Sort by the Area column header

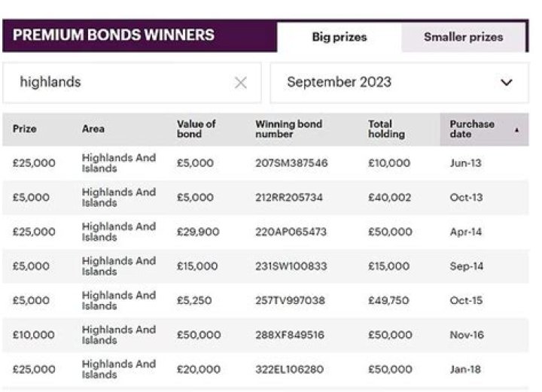(x=93, y=129)
